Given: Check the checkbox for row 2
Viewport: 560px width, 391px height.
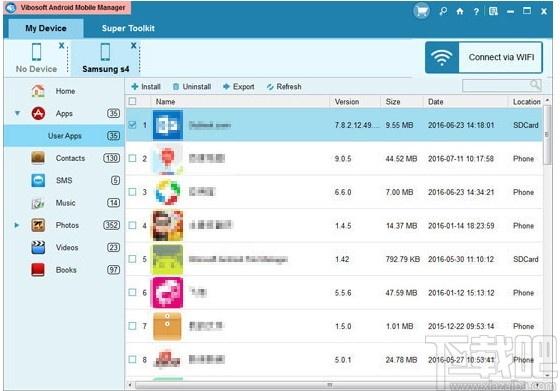Looking at the screenshot, I should coord(132,158).
